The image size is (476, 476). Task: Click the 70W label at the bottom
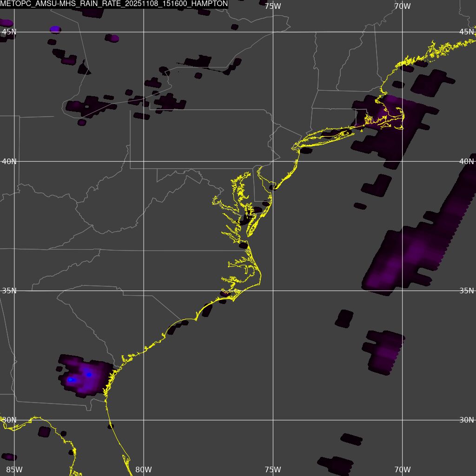(x=402, y=469)
